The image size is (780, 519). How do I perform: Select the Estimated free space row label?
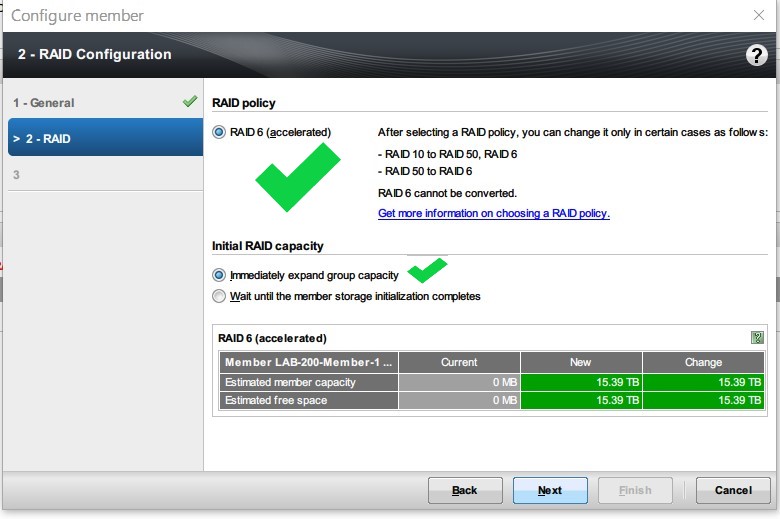(x=308, y=400)
